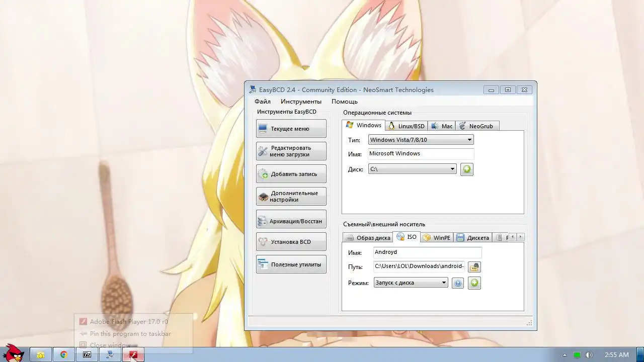Show hidden tray icons arrow

tap(565, 355)
